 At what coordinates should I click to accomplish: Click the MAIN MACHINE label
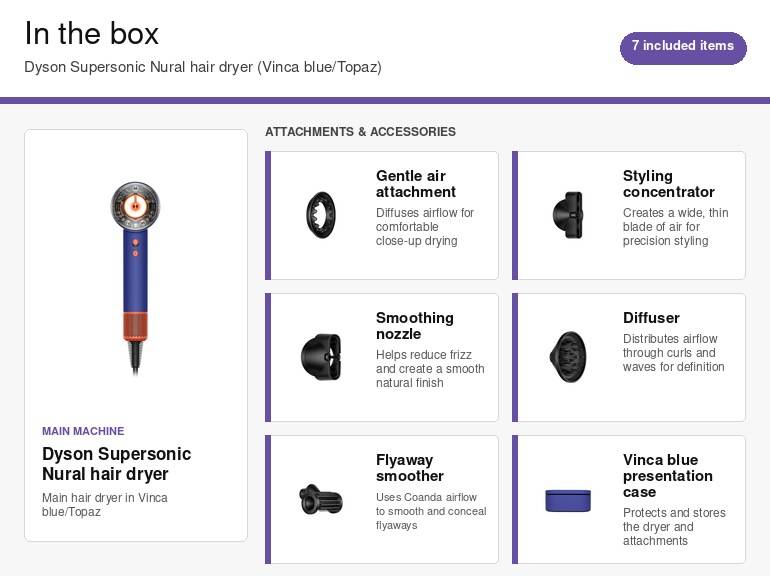coord(83,431)
